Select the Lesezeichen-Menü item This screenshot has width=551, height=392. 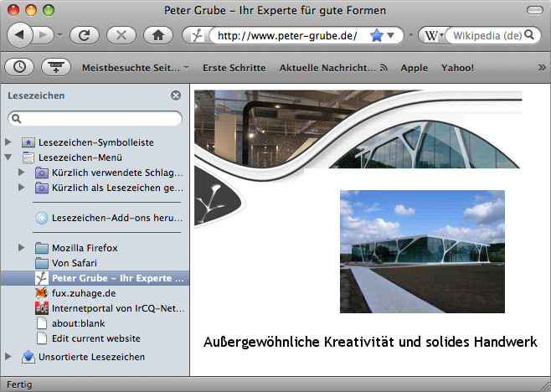click(72, 157)
